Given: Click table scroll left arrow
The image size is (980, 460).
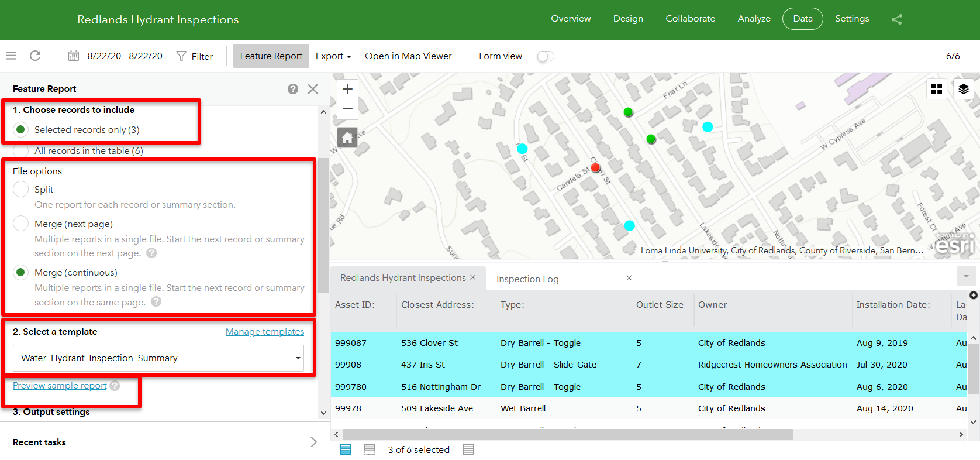Looking at the screenshot, I should tap(336, 435).
